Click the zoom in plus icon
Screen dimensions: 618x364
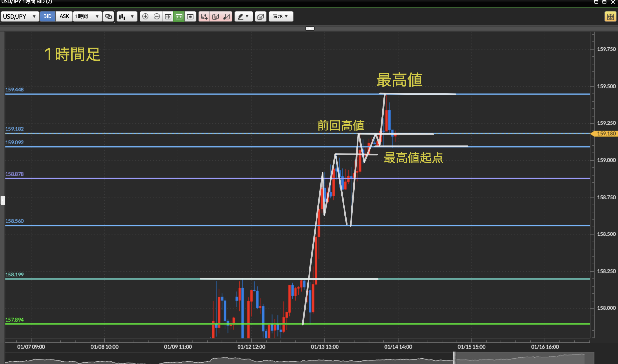(x=145, y=16)
